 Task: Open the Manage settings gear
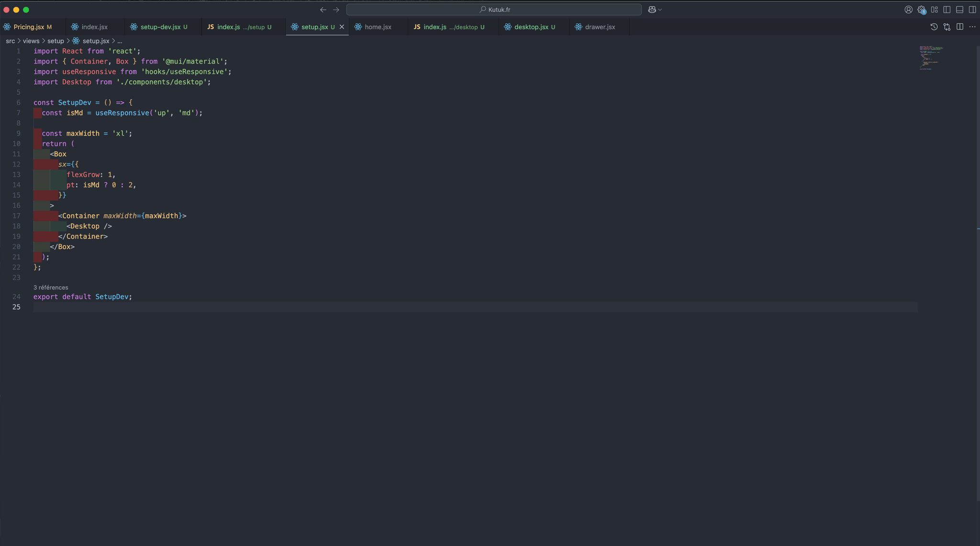click(921, 10)
